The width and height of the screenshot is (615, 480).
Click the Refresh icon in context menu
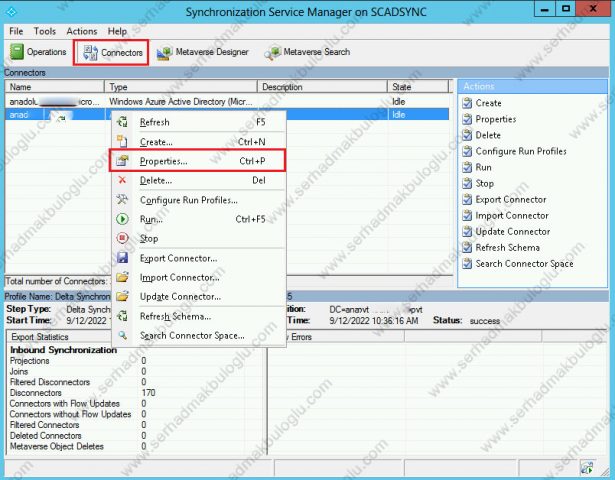pyautogui.click(x=122, y=122)
